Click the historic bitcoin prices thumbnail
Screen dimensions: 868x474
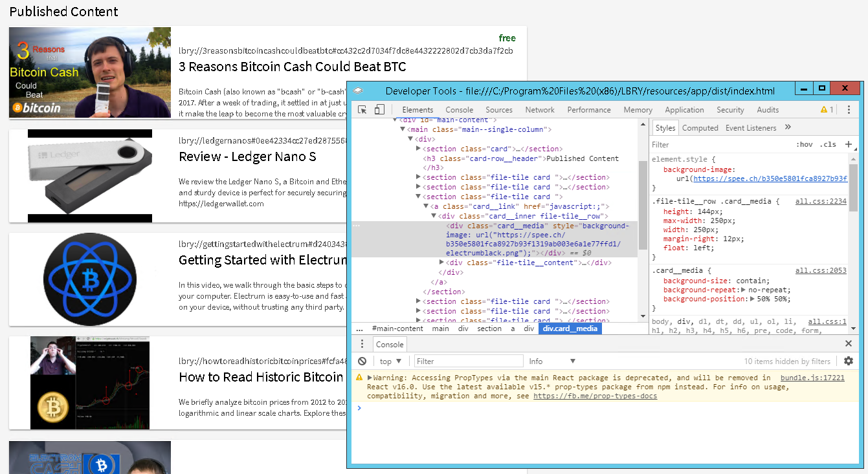tap(90, 383)
